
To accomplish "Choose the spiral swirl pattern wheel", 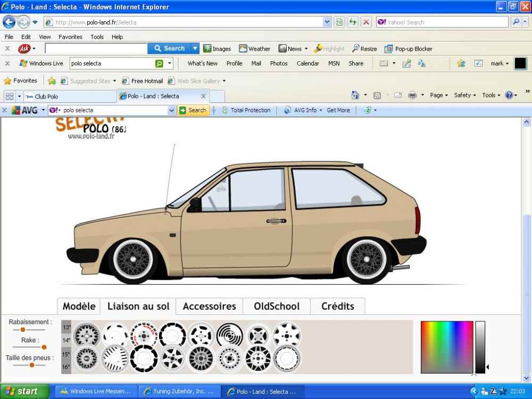I will tap(229, 335).
